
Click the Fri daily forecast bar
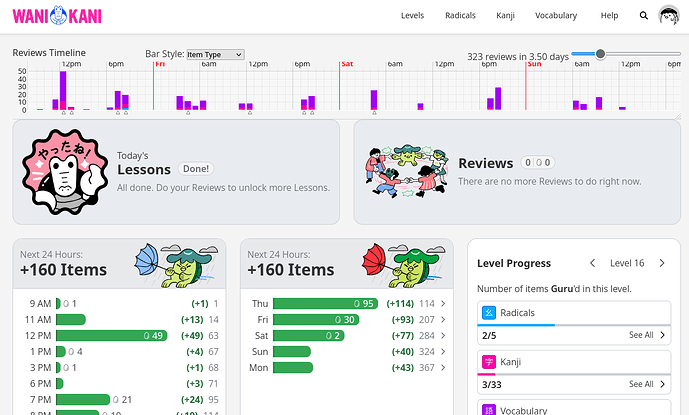click(x=316, y=320)
